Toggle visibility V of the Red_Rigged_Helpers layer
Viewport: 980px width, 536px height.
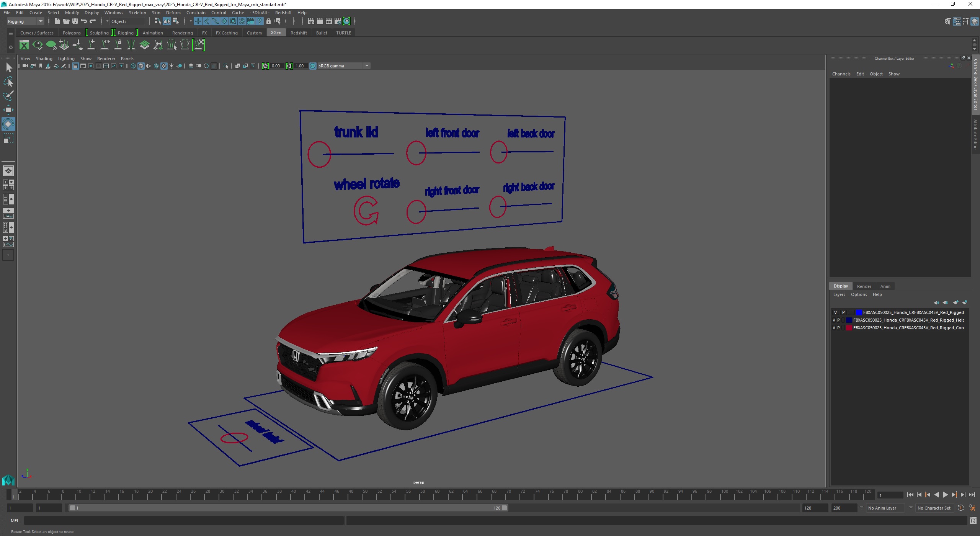coord(834,320)
